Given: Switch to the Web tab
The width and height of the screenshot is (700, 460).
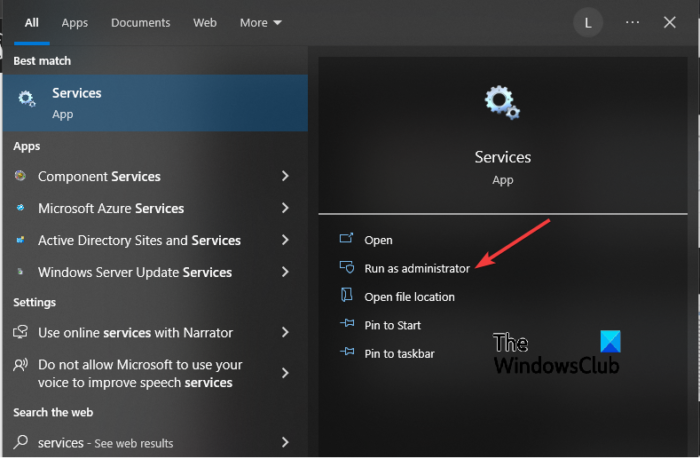Looking at the screenshot, I should [204, 22].
